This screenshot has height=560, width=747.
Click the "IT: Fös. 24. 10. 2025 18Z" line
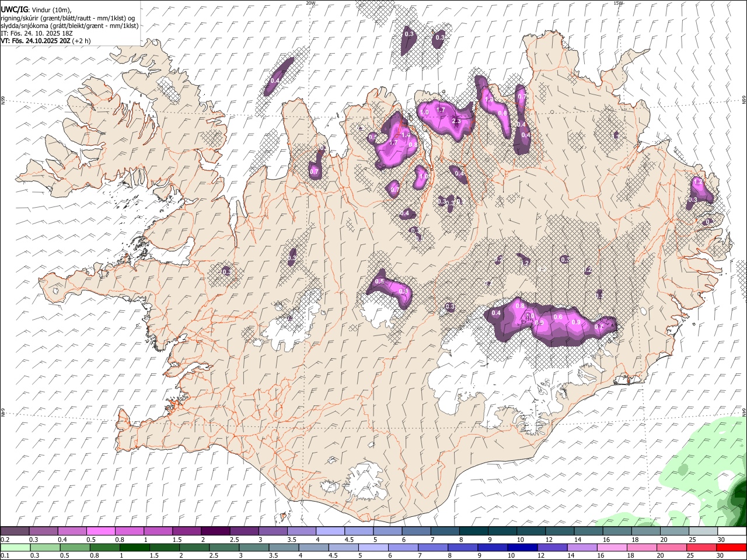36,33
